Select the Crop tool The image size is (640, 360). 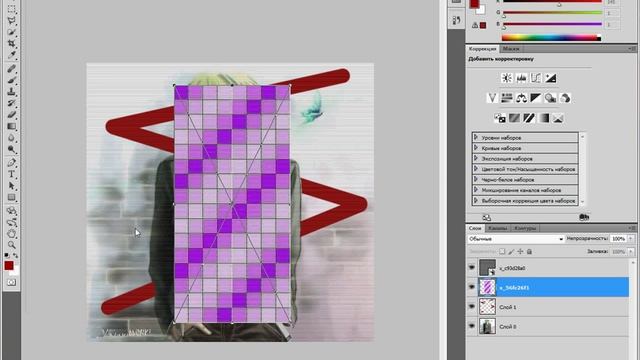click(x=11, y=43)
